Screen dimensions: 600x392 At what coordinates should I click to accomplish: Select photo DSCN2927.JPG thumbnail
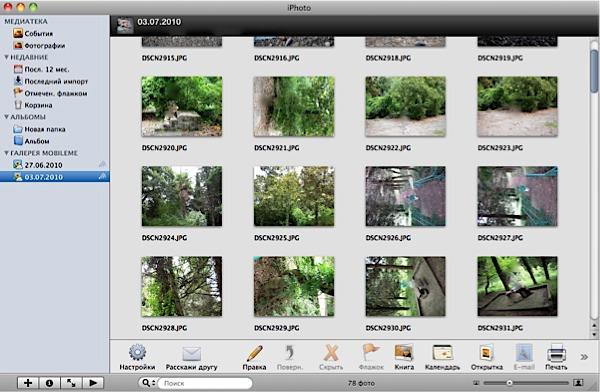coord(517,196)
